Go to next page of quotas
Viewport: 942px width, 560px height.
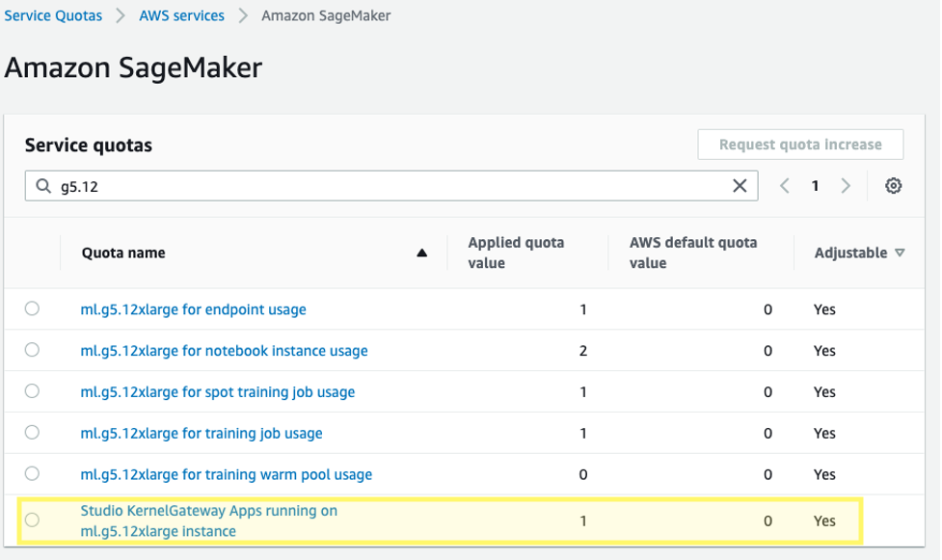[x=846, y=186]
